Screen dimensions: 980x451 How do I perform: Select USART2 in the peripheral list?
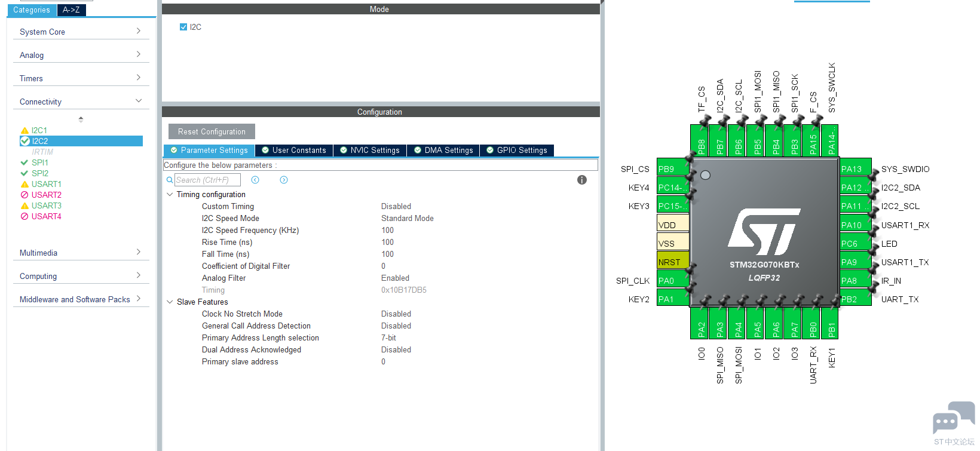pyautogui.click(x=47, y=195)
